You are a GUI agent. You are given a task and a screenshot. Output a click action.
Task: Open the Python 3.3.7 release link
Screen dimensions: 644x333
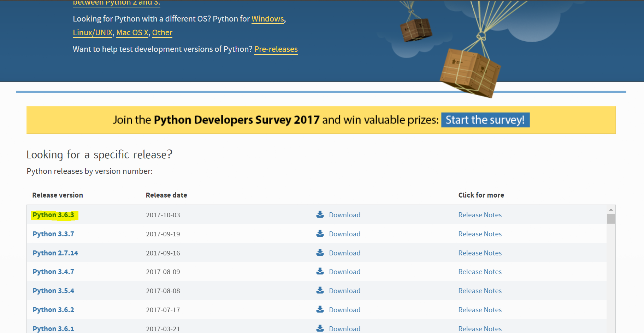(53, 234)
